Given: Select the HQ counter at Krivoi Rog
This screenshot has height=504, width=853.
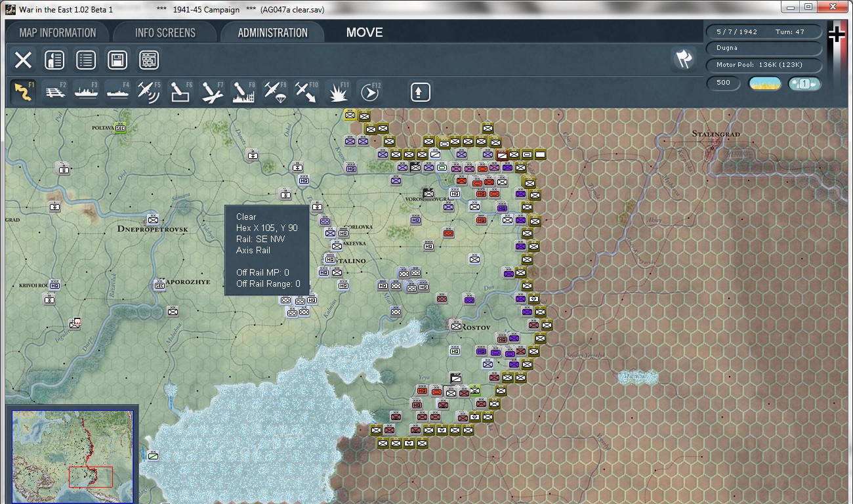Looking at the screenshot, I should (x=54, y=285).
